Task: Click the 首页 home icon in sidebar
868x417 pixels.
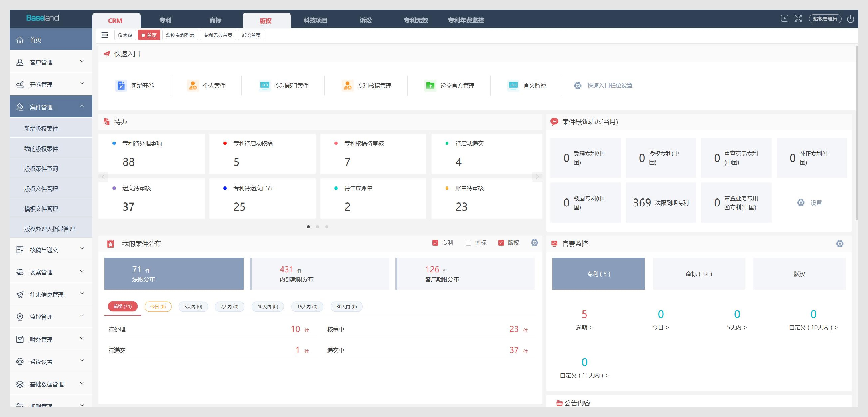Action: coord(20,40)
